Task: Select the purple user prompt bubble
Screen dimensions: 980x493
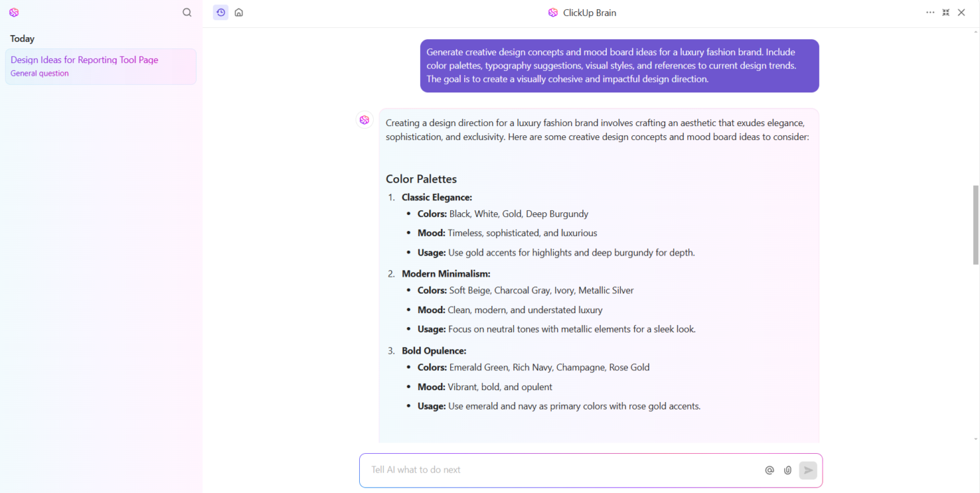Action: pyautogui.click(x=619, y=66)
